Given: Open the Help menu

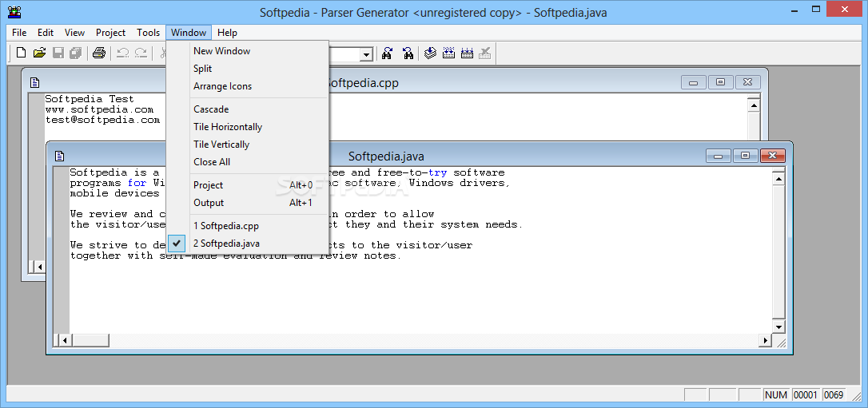Looking at the screenshot, I should pyautogui.click(x=227, y=33).
